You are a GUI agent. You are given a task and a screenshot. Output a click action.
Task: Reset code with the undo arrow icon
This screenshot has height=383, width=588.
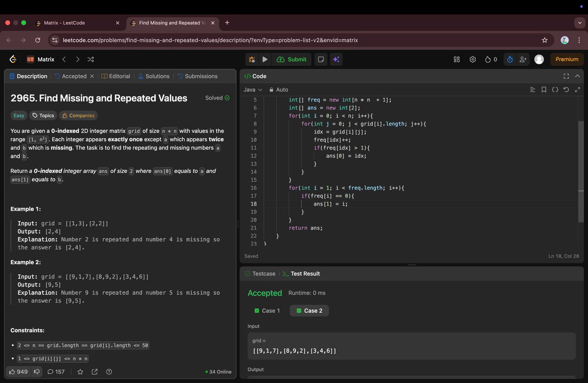pyautogui.click(x=566, y=90)
